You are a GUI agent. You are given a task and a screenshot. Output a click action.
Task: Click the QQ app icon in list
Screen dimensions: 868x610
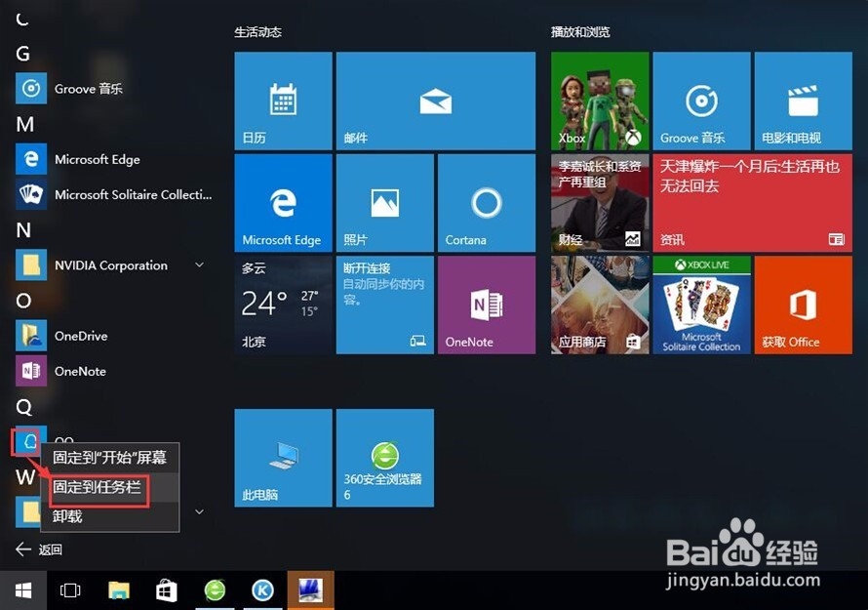click(x=29, y=441)
